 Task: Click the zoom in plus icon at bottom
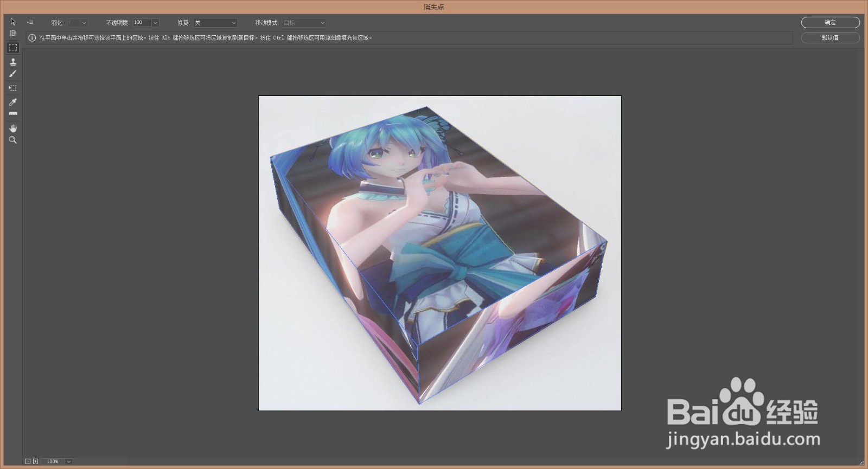(x=35, y=461)
